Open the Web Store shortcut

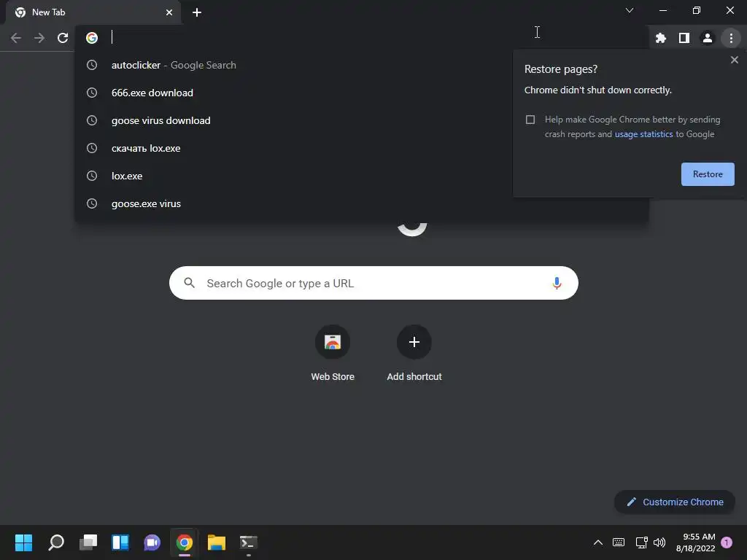pos(333,354)
